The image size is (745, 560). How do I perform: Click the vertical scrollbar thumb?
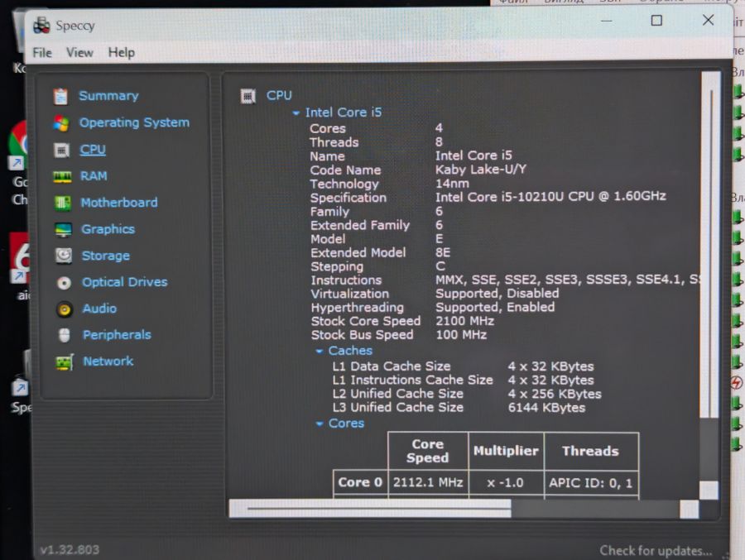(711, 245)
